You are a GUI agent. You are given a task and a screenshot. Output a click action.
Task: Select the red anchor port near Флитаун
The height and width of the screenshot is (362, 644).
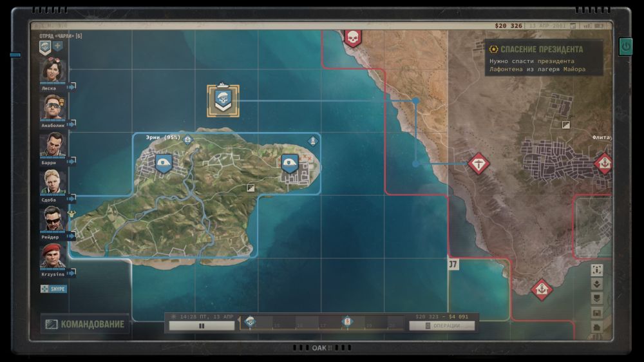[x=603, y=163]
